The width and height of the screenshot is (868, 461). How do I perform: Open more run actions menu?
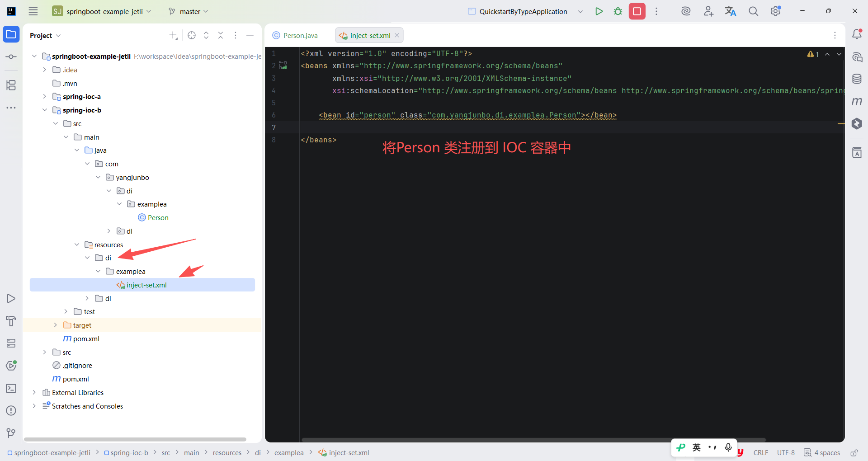click(x=656, y=11)
